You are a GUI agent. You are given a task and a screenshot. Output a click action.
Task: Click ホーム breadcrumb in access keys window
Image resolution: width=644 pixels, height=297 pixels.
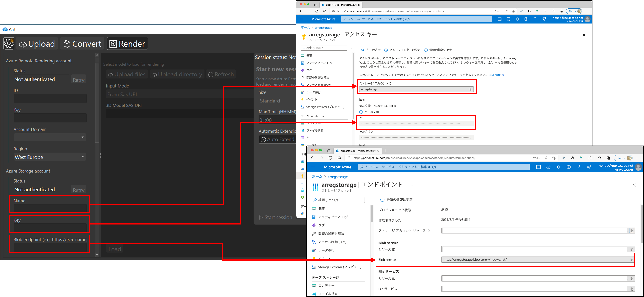[305, 27]
